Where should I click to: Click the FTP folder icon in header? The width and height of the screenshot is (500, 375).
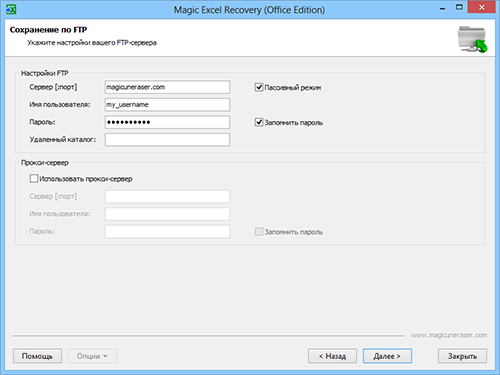pyautogui.click(x=472, y=39)
